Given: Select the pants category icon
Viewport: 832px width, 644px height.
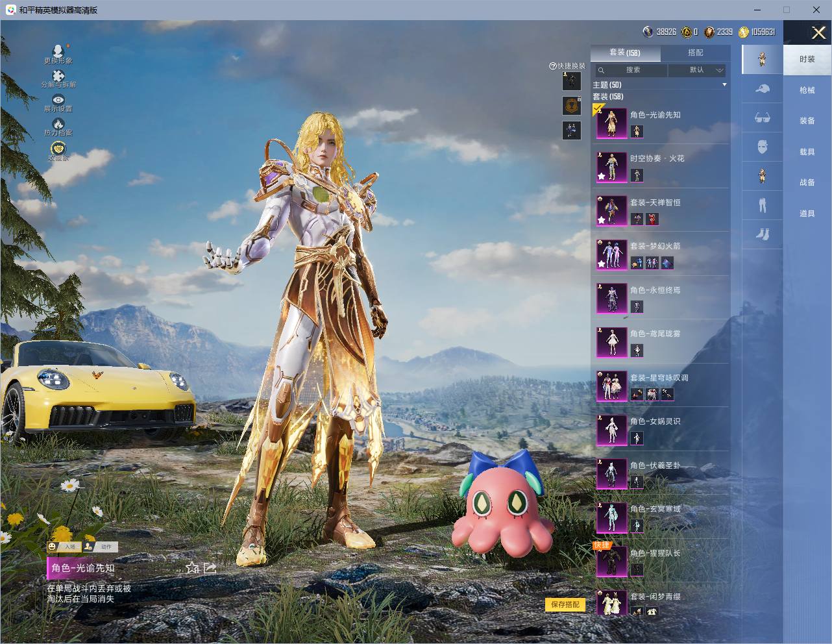Looking at the screenshot, I should tap(763, 205).
